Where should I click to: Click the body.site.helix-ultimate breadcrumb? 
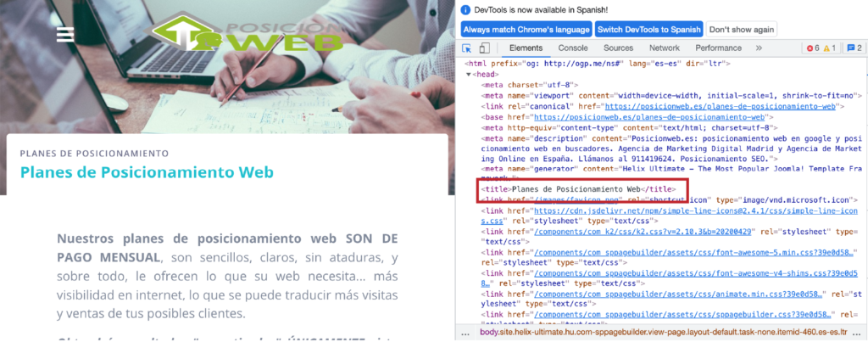[x=664, y=333]
